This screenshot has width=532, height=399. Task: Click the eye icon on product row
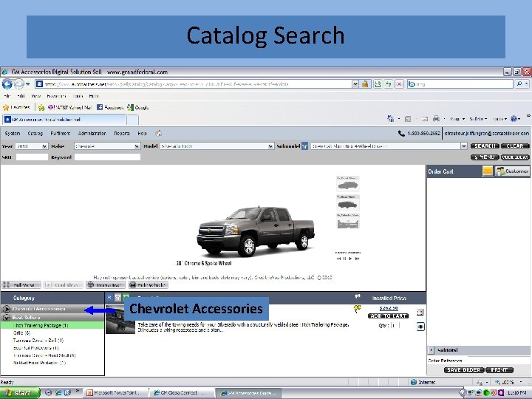420,327
